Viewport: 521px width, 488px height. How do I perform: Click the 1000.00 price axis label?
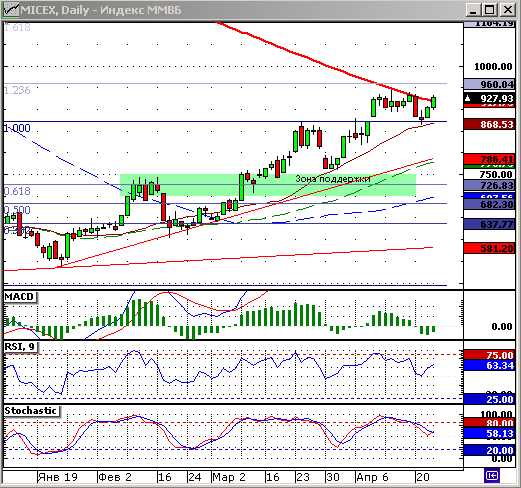[x=493, y=67]
